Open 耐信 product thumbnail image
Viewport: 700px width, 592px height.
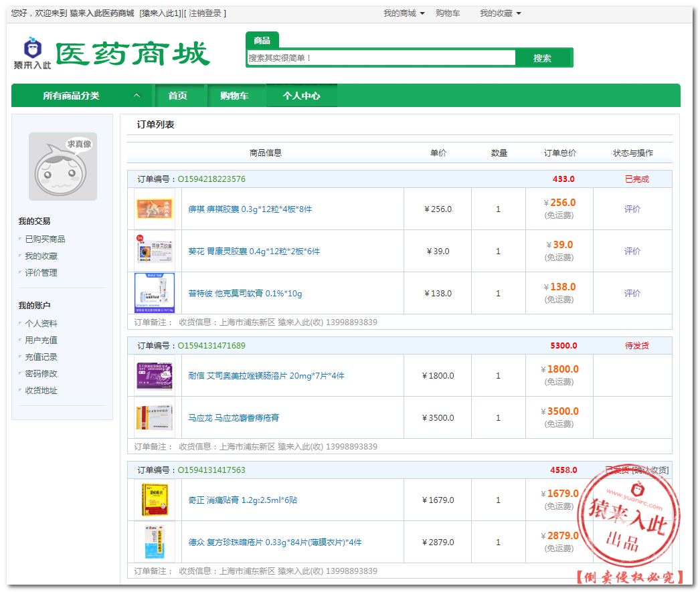154,375
